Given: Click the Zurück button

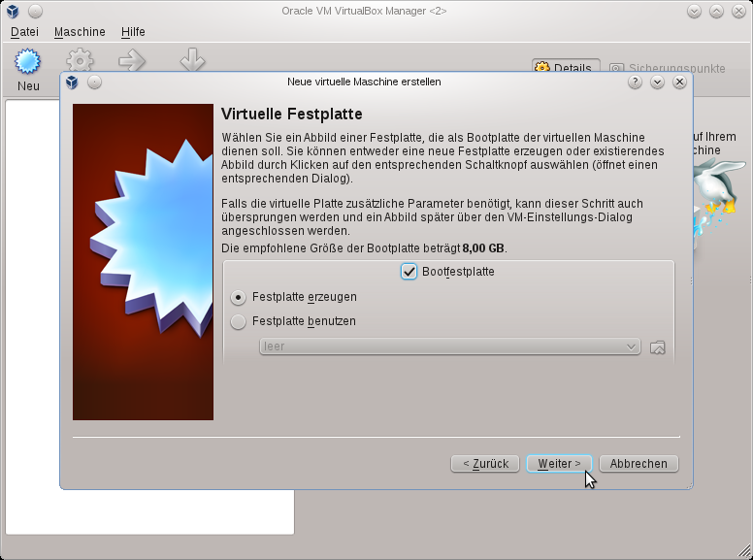Looking at the screenshot, I should 485,464.
